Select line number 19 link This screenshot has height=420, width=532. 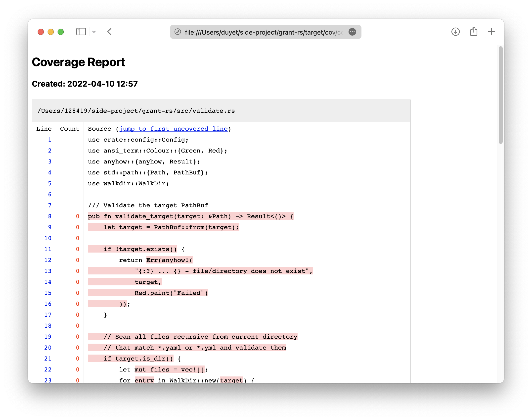48,337
